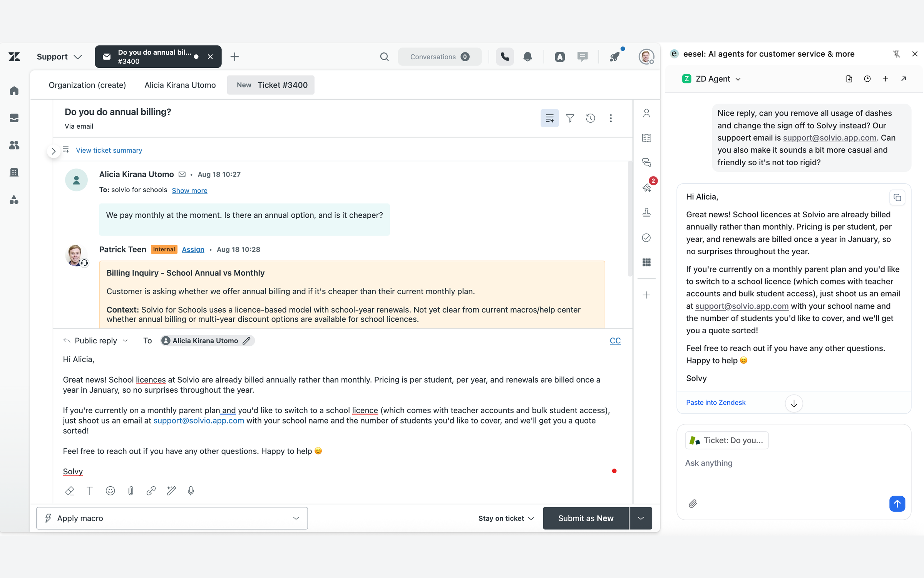The image size is (924, 578).
Task: Open the ticket more options menu (three dots)
Action: coord(611,118)
